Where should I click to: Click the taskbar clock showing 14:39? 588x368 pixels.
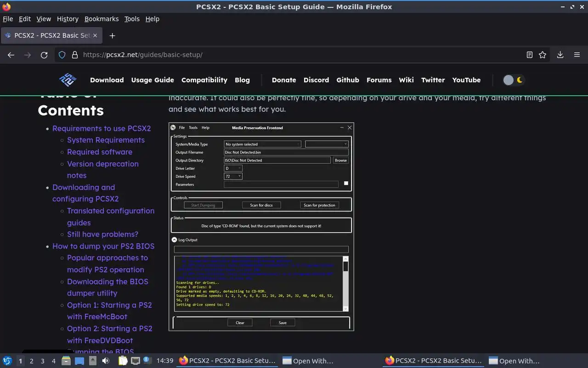click(x=165, y=361)
